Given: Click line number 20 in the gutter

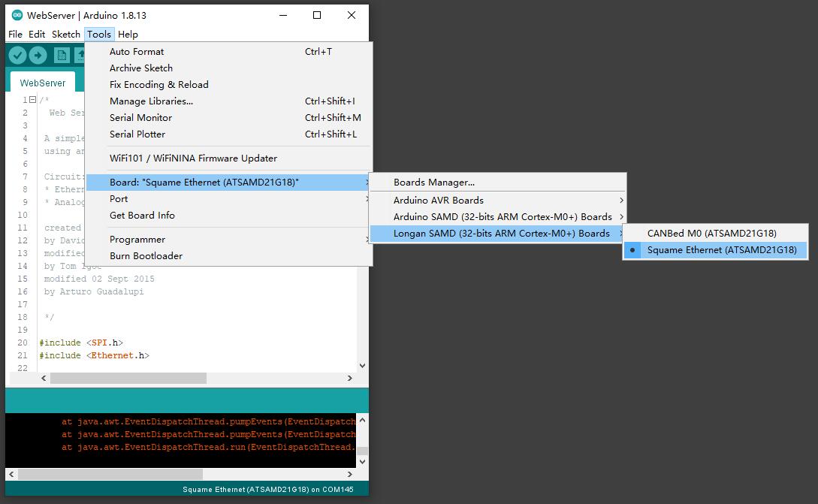Looking at the screenshot, I should 23,343.
